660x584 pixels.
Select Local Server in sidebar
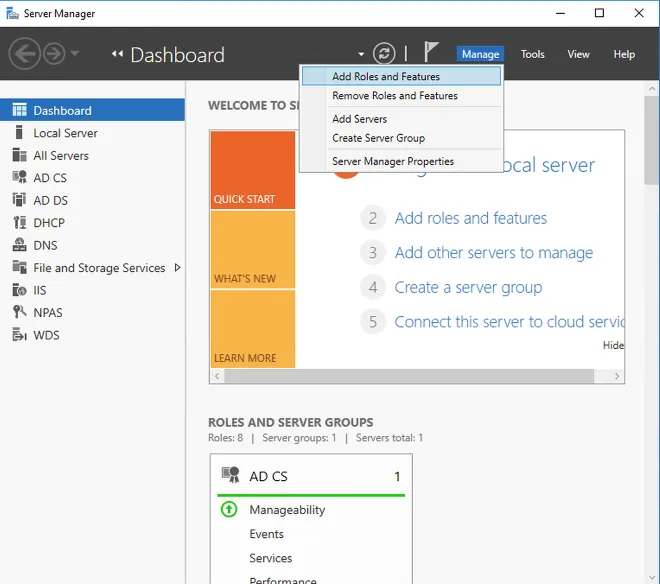pyautogui.click(x=65, y=133)
